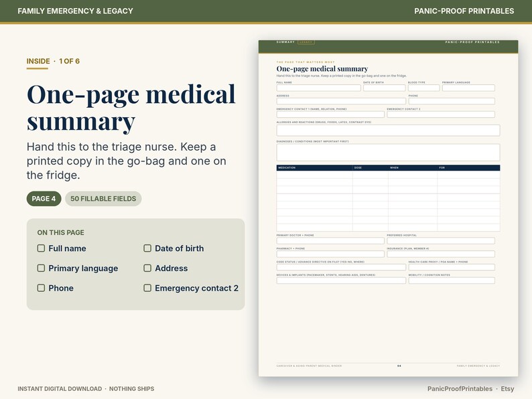Click the Allergies and Reactions text box
The image size is (532, 399).
click(x=388, y=130)
